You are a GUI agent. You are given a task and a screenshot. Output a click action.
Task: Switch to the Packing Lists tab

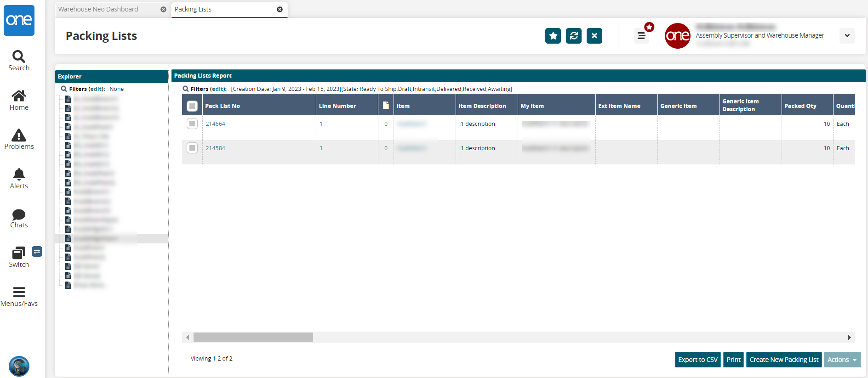tap(193, 9)
